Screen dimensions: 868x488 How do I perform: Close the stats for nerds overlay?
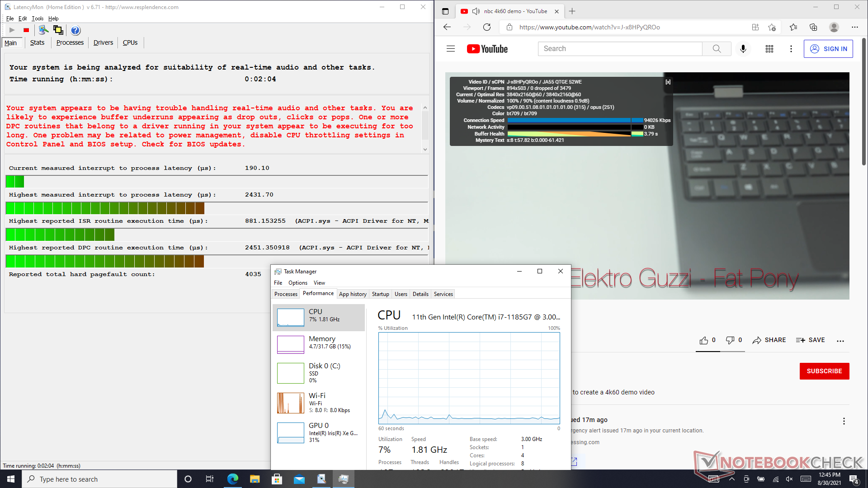(x=668, y=82)
